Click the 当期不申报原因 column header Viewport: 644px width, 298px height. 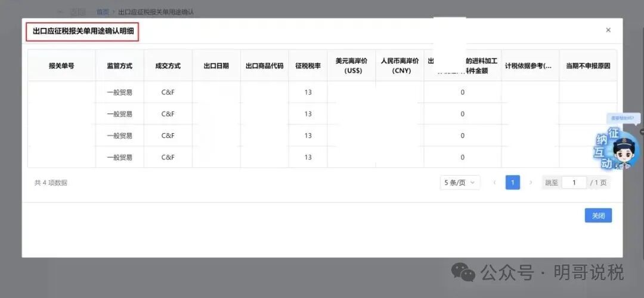click(587, 66)
